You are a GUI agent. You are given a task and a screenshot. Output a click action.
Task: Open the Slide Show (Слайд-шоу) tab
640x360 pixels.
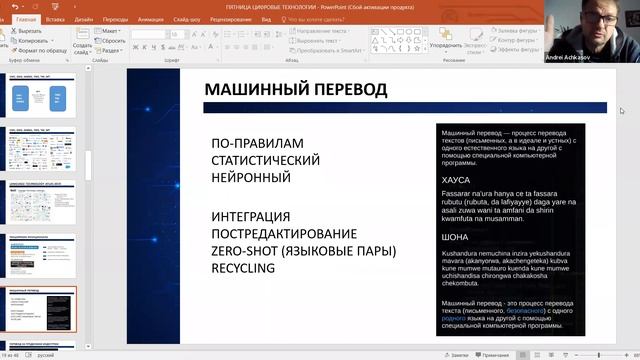tap(187, 20)
